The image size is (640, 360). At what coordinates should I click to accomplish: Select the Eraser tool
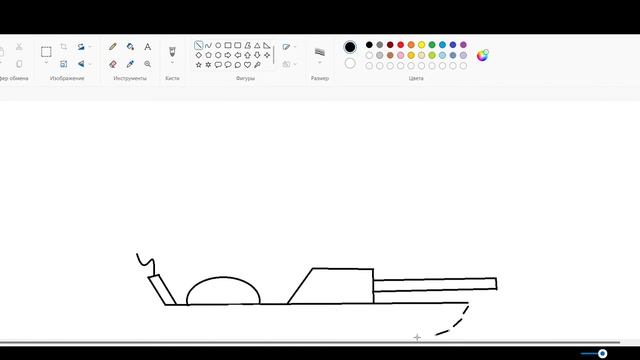(113, 64)
